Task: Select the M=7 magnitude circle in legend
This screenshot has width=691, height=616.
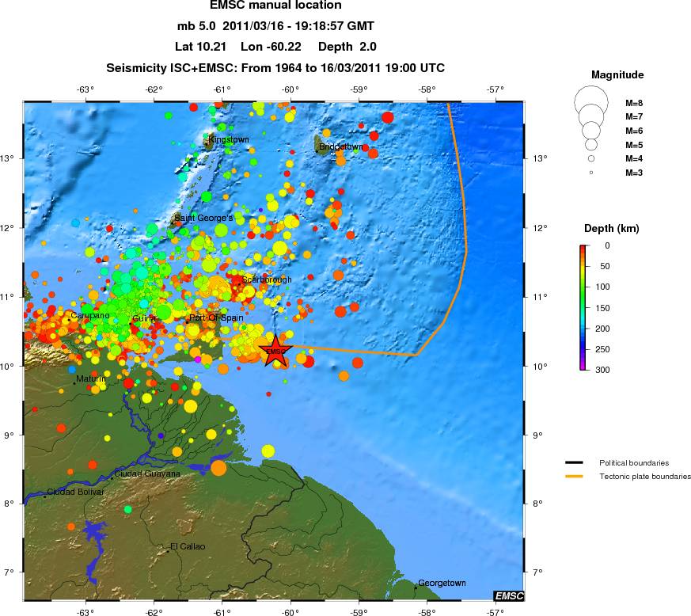Action: tap(591, 116)
